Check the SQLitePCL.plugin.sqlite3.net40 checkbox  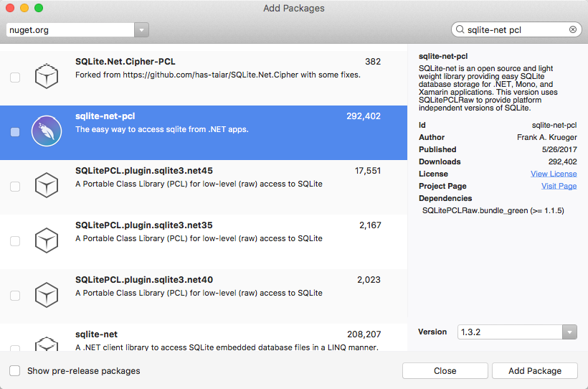click(15, 296)
